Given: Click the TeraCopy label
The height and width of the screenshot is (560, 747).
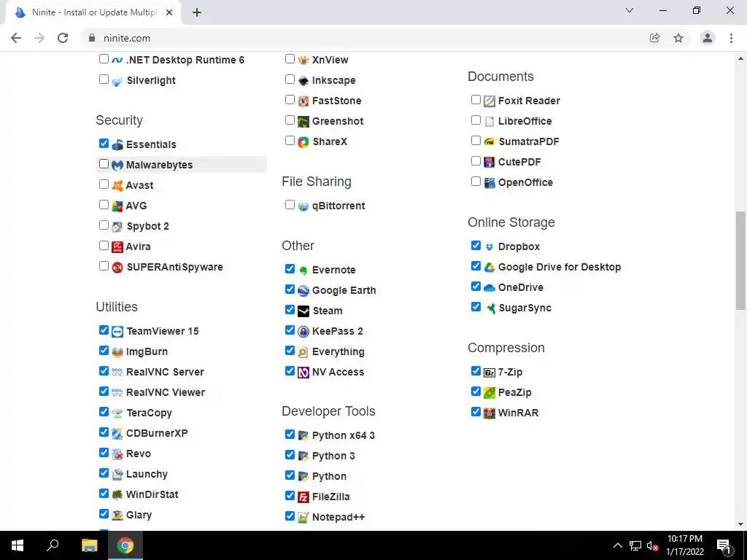Looking at the screenshot, I should coord(149,413).
